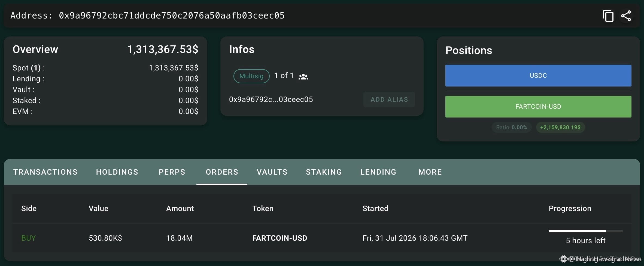Viewport: 644px width, 266px height.
Task: Switch to the HOLDINGS tab
Action: click(117, 172)
